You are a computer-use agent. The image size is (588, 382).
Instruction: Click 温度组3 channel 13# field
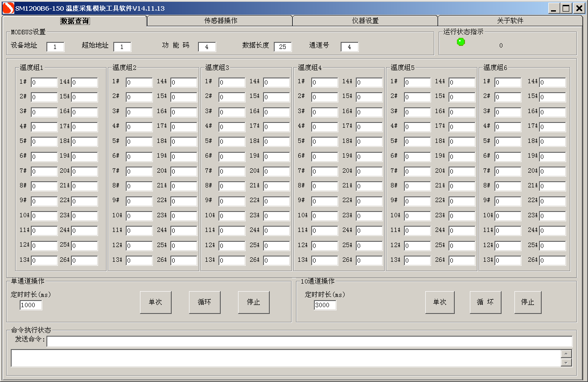[232, 260]
